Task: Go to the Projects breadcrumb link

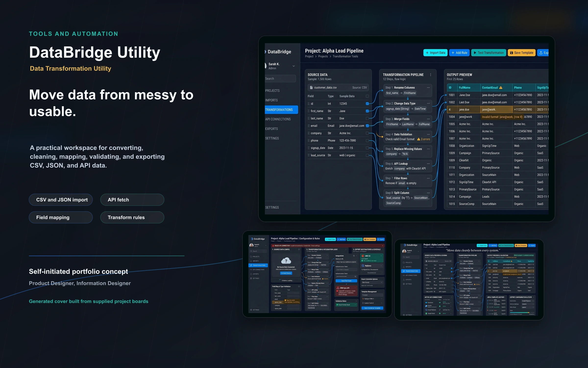Action: (323, 56)
